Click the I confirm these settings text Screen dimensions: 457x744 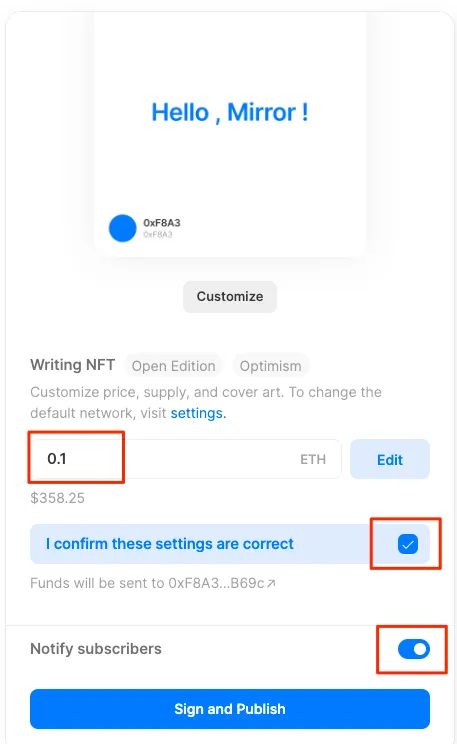170,544
